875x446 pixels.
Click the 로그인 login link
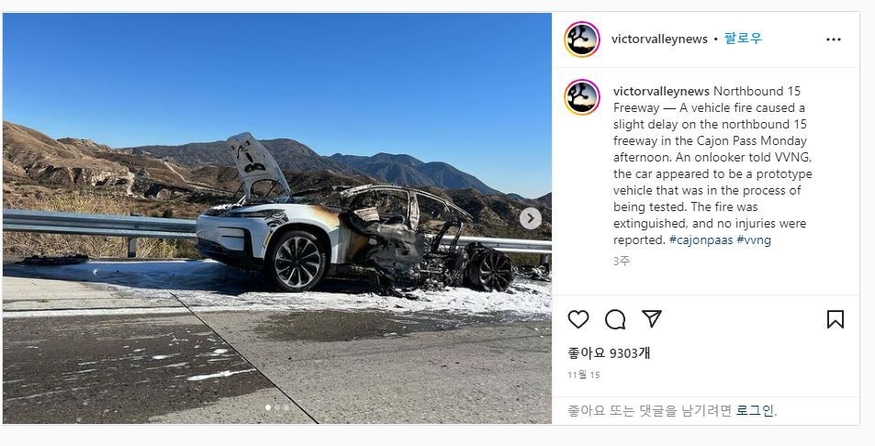coord(755,411)
